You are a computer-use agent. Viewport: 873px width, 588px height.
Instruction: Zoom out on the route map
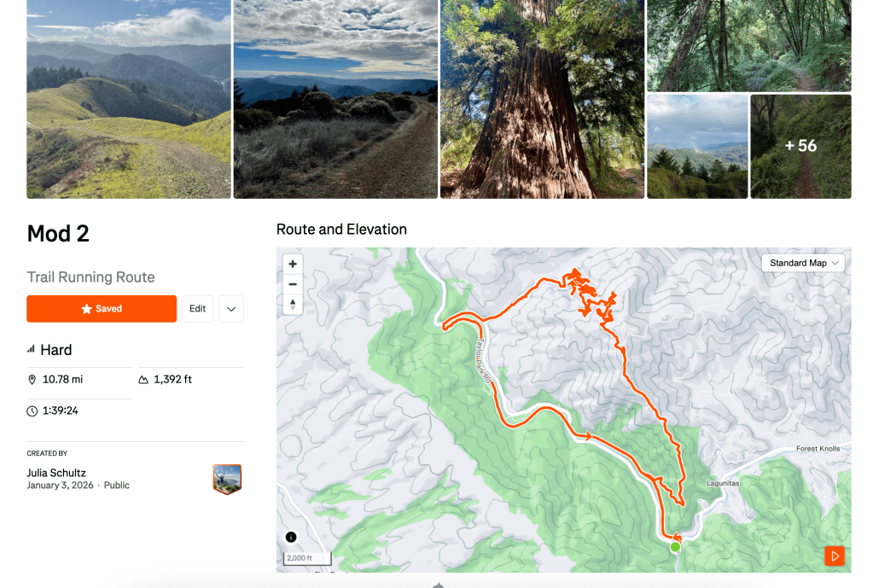293,284
